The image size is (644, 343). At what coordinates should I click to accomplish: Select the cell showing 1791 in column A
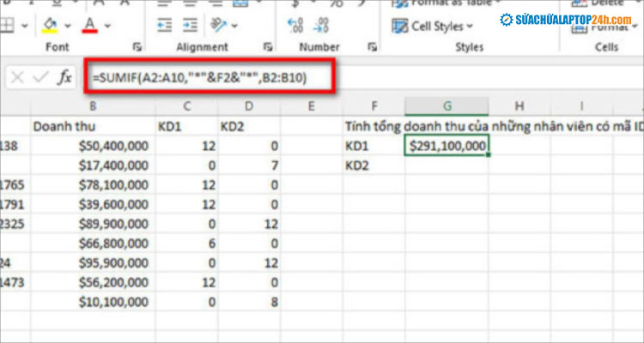[15, 204]
